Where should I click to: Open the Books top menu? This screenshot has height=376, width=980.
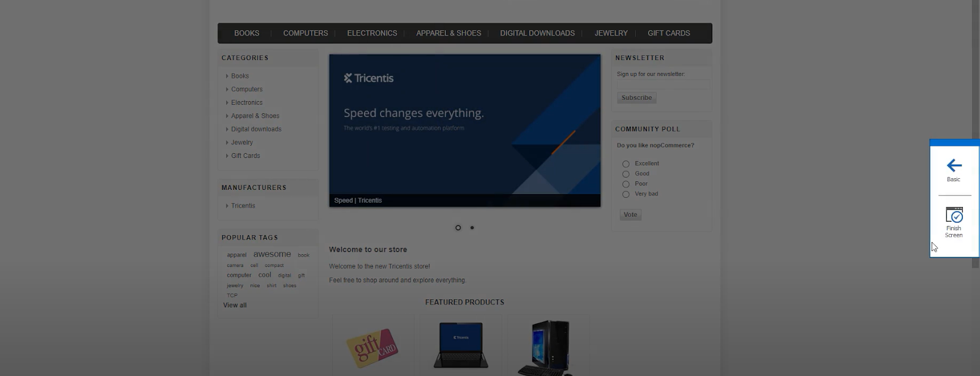[247, 33]
